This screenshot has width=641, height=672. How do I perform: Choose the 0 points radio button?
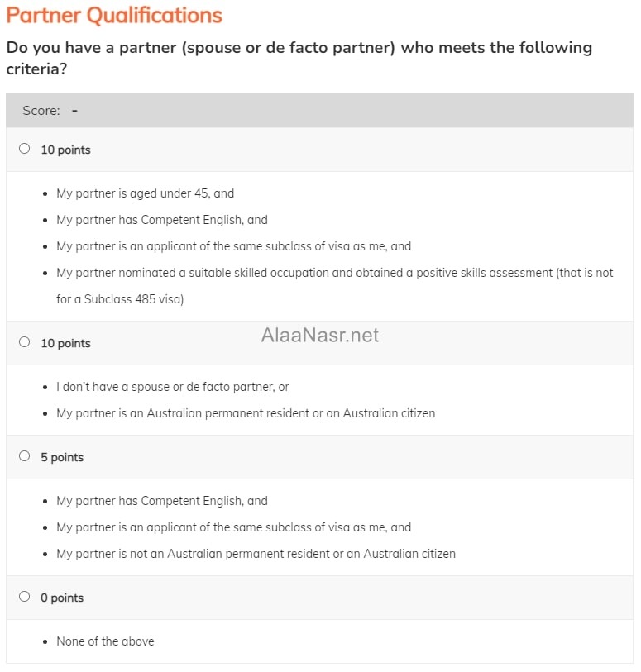(24, 597)
